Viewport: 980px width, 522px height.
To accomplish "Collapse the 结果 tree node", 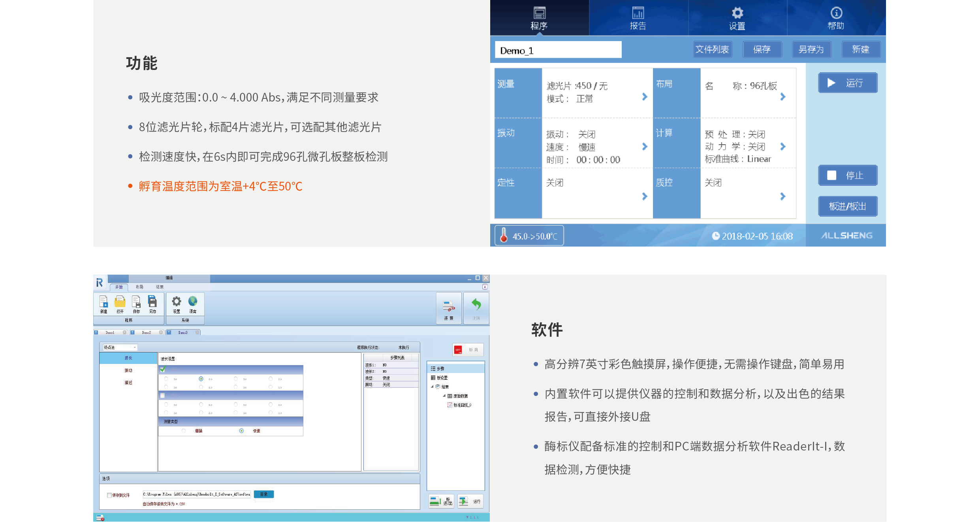I will (432, 386).
